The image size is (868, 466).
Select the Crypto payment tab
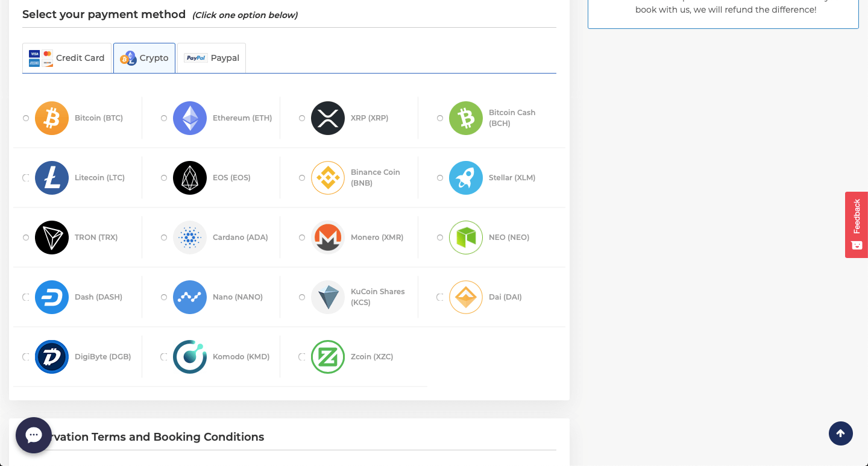145,58
